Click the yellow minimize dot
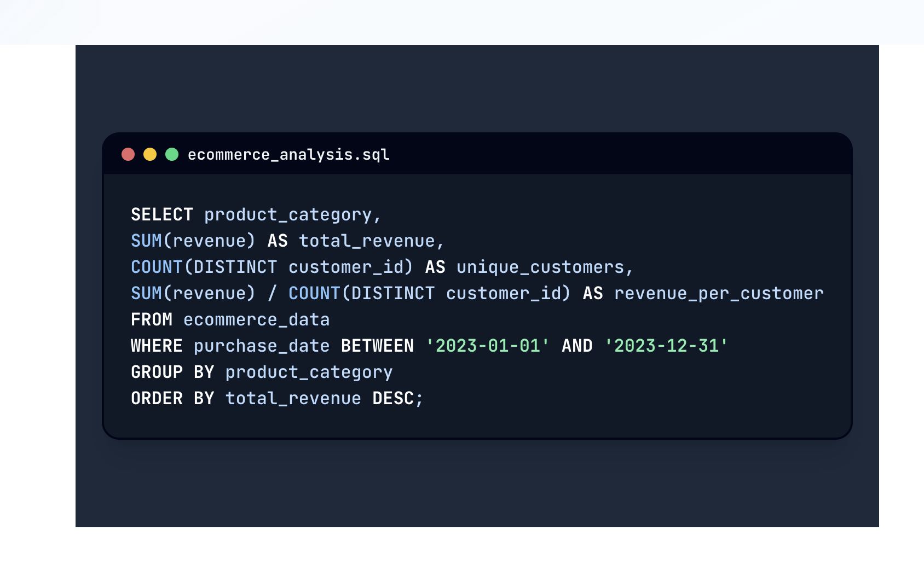This screenshot has width=924, height=571. (x=150, y=154)
